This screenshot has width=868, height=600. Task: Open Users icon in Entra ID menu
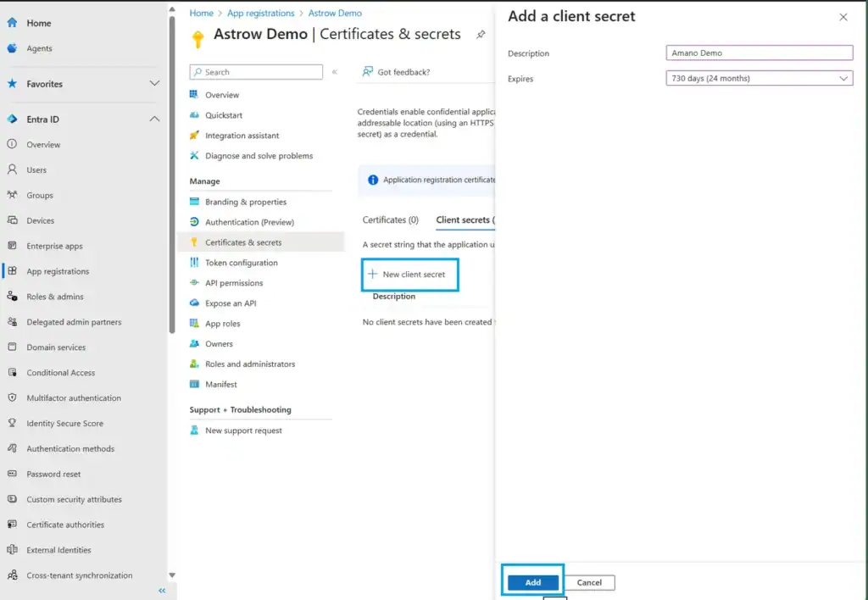[12, 169]
